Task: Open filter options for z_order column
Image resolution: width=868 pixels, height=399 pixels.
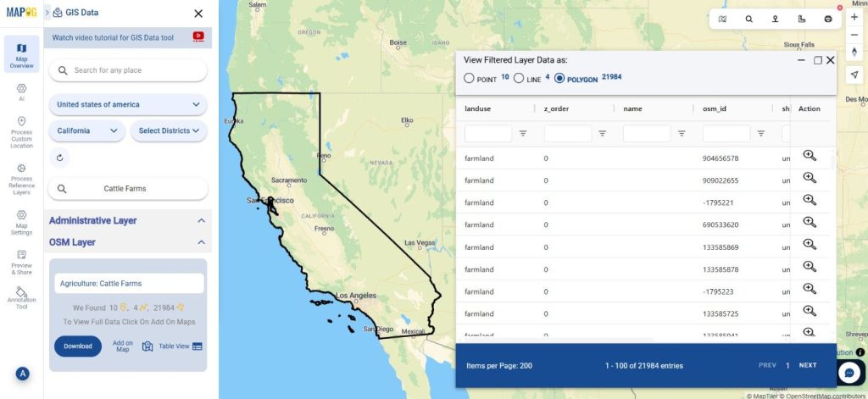Action: (603, 133)
